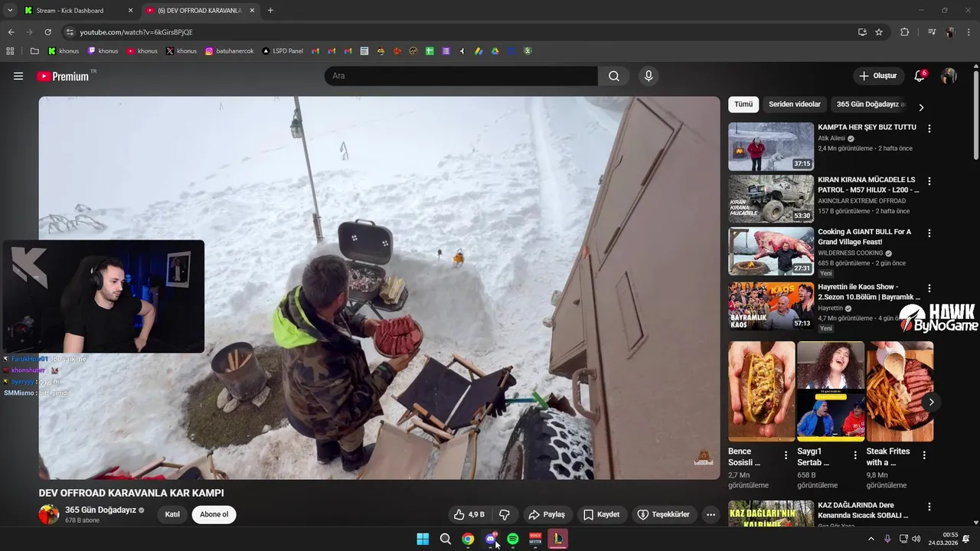Open the tab search dropdown
This screenshot has height=551, width=980.
pyautogui.click(x=10, y=11)
